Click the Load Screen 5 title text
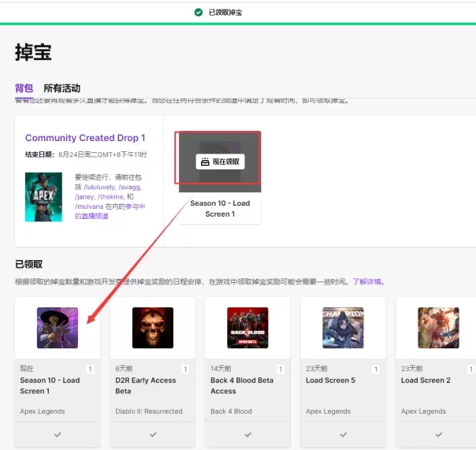This screenshot has height=450, width=476. click(330, 380)
